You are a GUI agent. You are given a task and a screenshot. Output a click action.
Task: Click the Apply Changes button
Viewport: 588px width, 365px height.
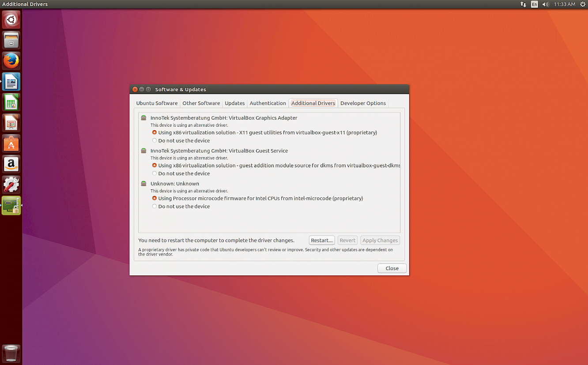coord(380,241)
